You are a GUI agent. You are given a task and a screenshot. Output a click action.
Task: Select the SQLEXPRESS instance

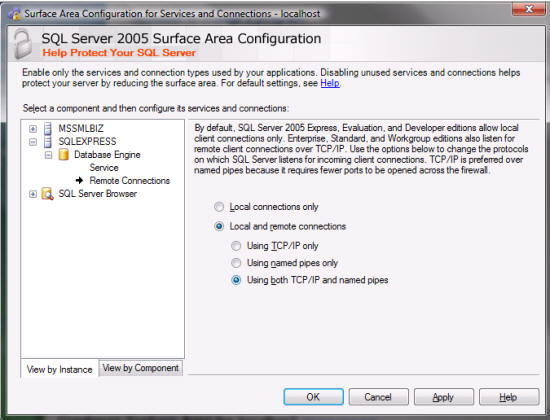pos(87,141)
